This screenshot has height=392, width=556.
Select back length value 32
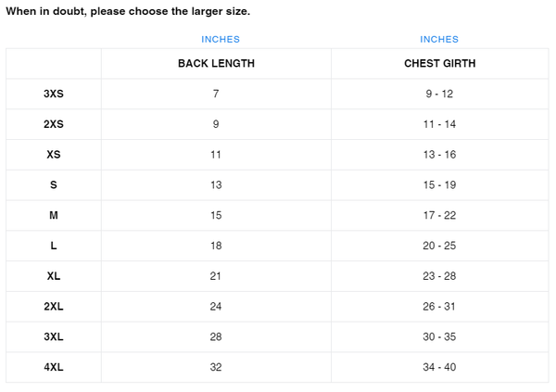click(x=216, y=367)
